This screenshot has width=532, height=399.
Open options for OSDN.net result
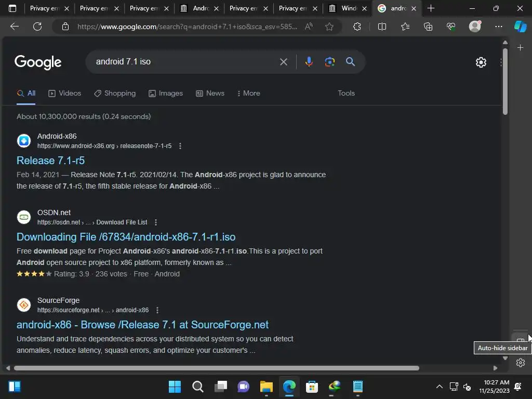[156, 222]
